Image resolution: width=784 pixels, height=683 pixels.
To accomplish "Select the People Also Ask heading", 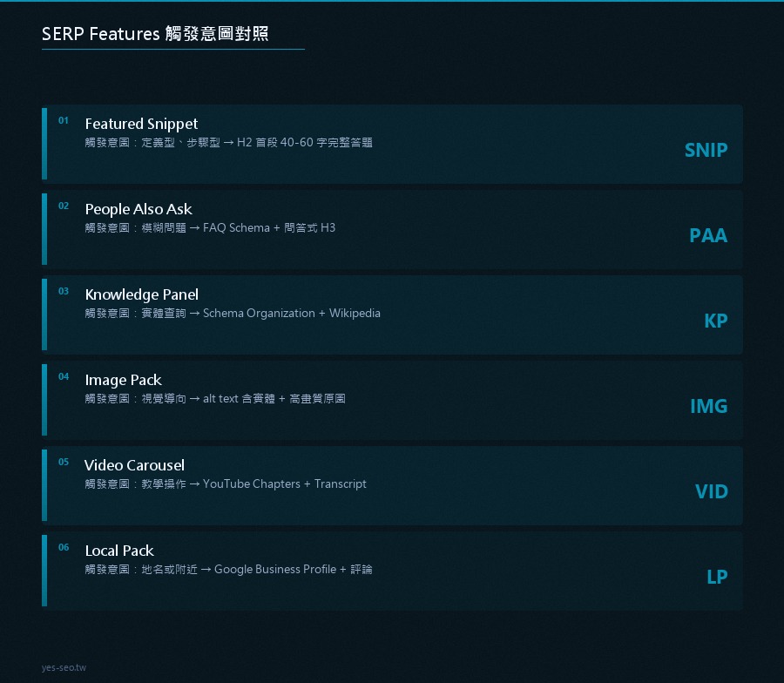I will (x=139, y=209).
